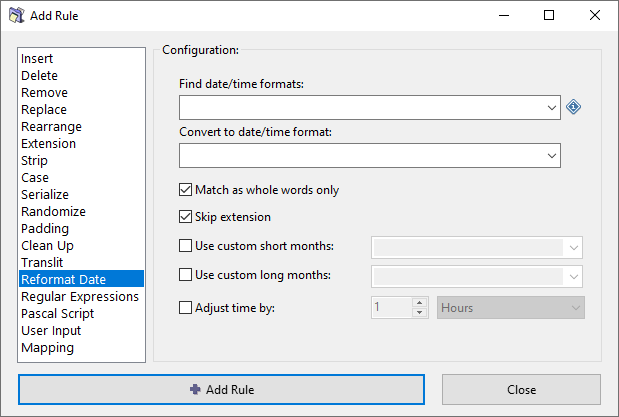This screenshot has height=417, width=619.
Task: Pick the Clean Up rule
Action: [x=47, y=246]
